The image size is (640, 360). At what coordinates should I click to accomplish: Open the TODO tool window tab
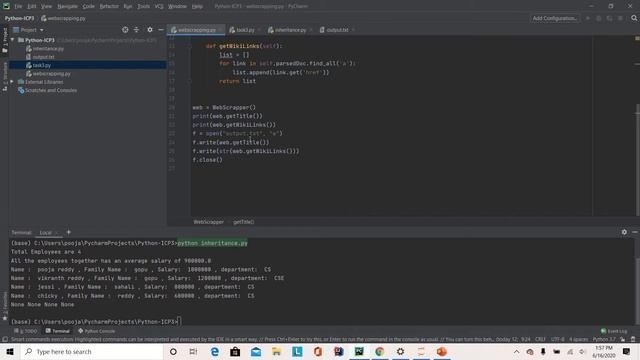(25, 331)
